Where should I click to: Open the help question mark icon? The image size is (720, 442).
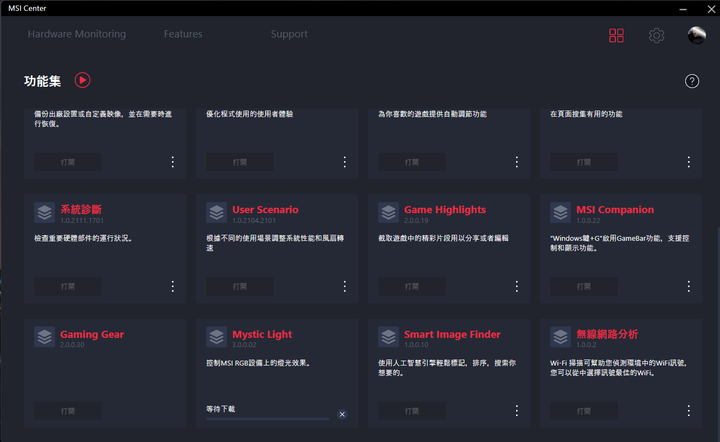tap(692, 81)
